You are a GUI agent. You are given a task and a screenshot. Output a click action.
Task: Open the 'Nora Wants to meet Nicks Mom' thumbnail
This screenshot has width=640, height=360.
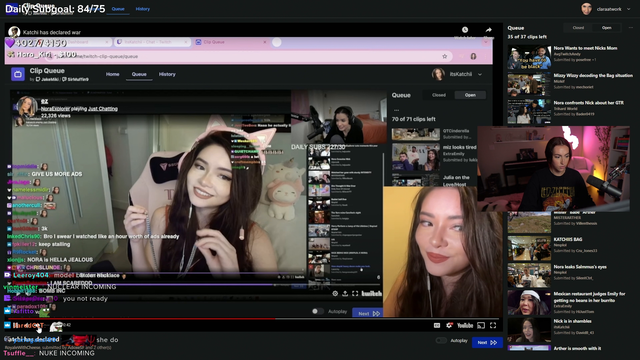529,57
